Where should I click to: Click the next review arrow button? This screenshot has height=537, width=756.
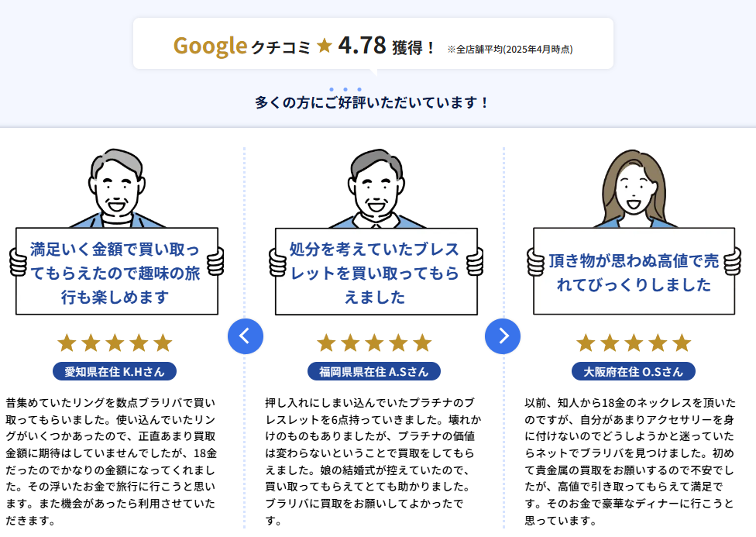[503, 336]
